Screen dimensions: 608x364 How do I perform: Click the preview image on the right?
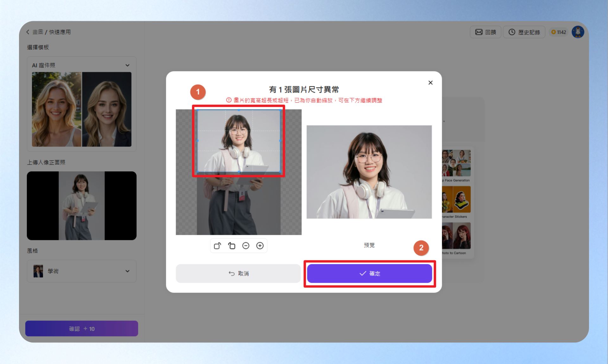(369, 172)
